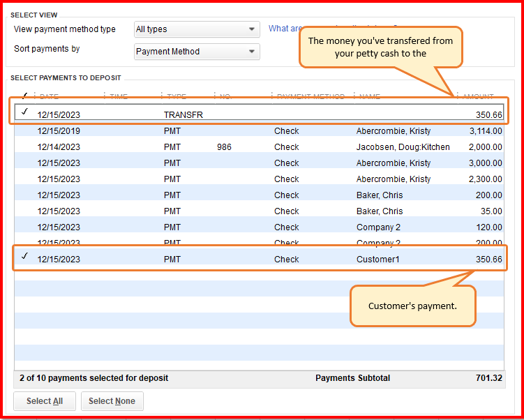
Task: Click check number 986 in the list
Action: 224,147
